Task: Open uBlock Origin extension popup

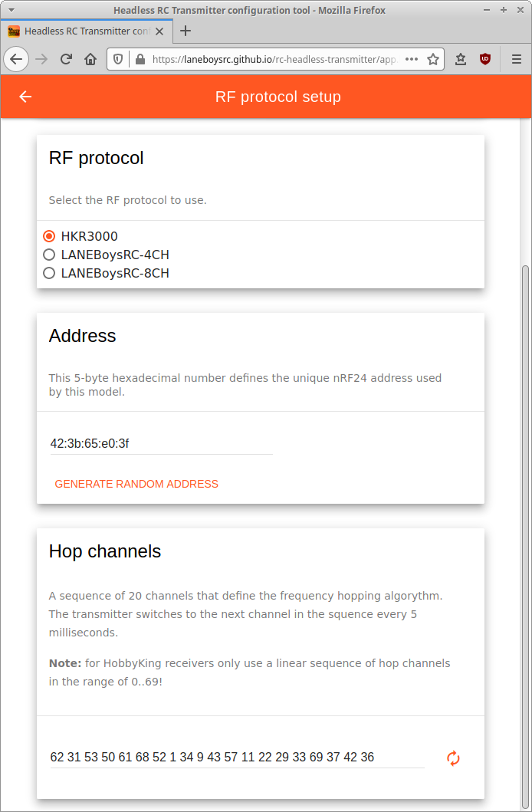Action: pyautogui.click(x=485, y=59)
